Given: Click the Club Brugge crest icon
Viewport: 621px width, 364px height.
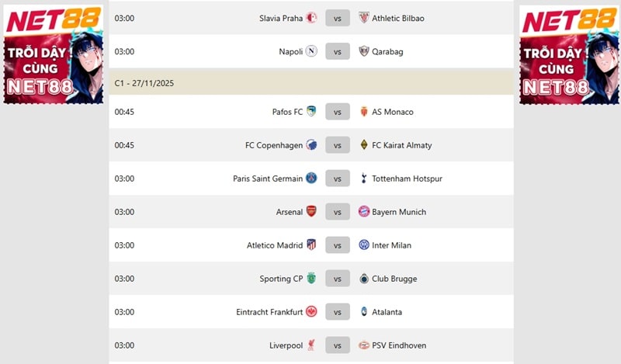Looking at the screenshot, I should coord(364,279).
